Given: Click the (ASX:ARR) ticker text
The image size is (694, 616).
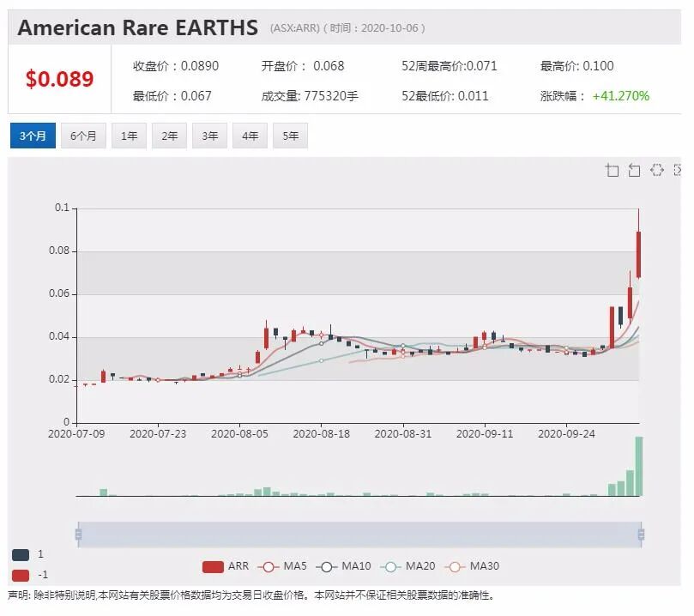Looking at the screenshot, I should coord(295,27).
